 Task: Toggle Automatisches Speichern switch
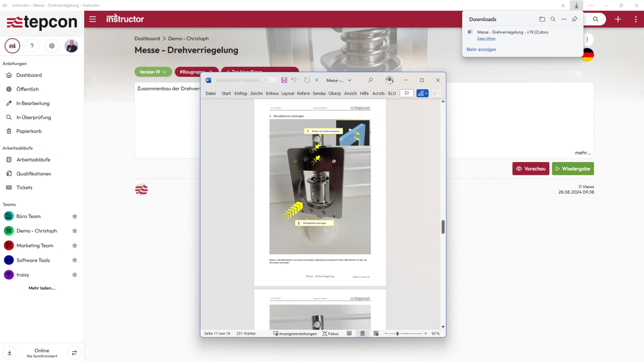click(x=269, y=80)
